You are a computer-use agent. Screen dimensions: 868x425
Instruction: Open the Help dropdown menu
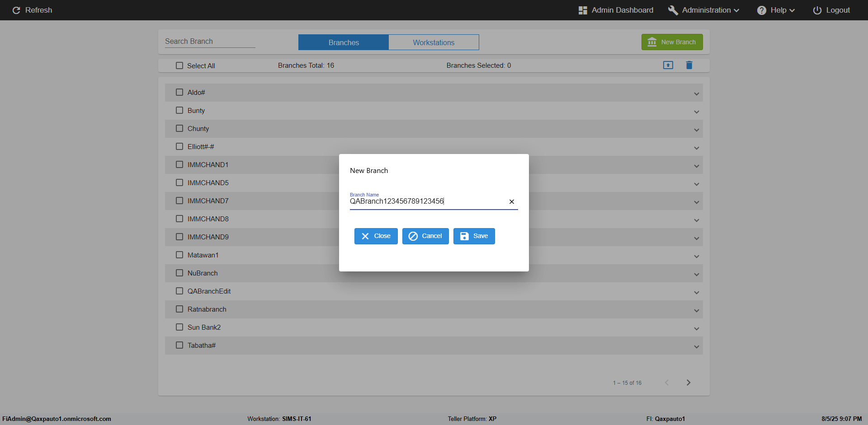(x=776, y=10)
